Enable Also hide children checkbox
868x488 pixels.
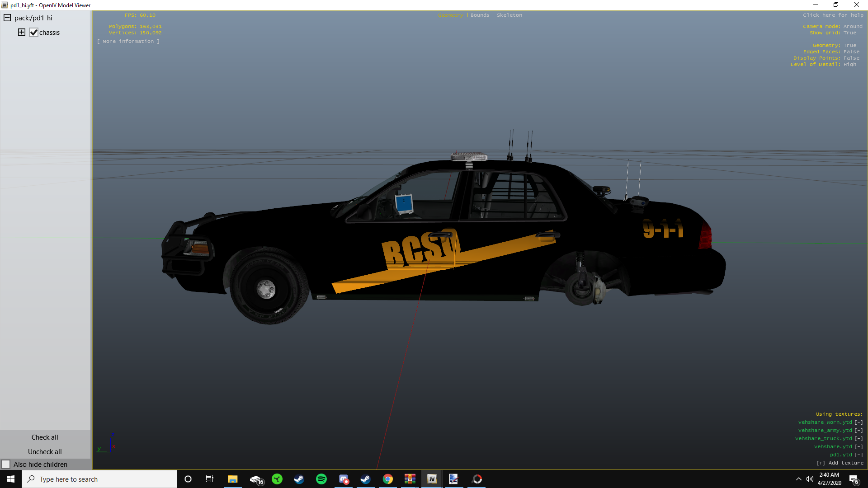pyautogui.click(x=6, y=464)
